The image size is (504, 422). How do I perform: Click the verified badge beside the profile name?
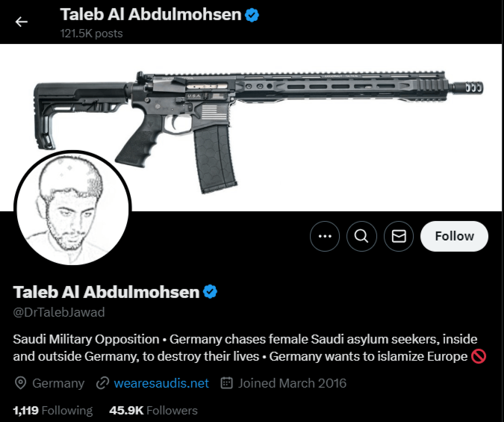(211, 291)
